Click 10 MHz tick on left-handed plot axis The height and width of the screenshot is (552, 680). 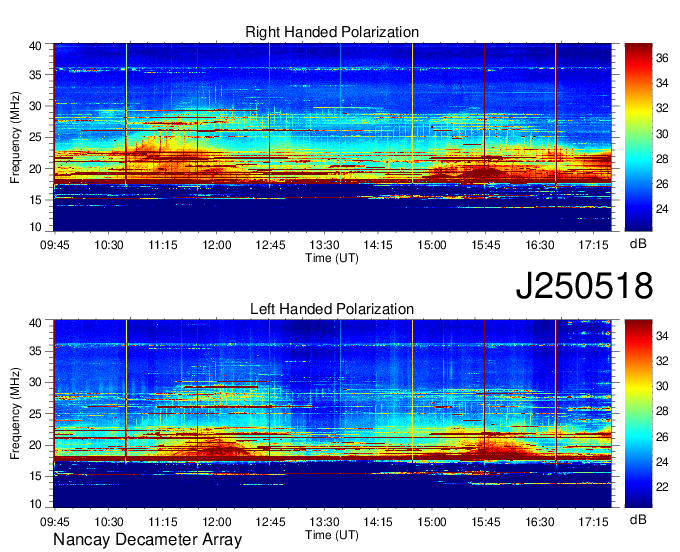coord(36,503)
